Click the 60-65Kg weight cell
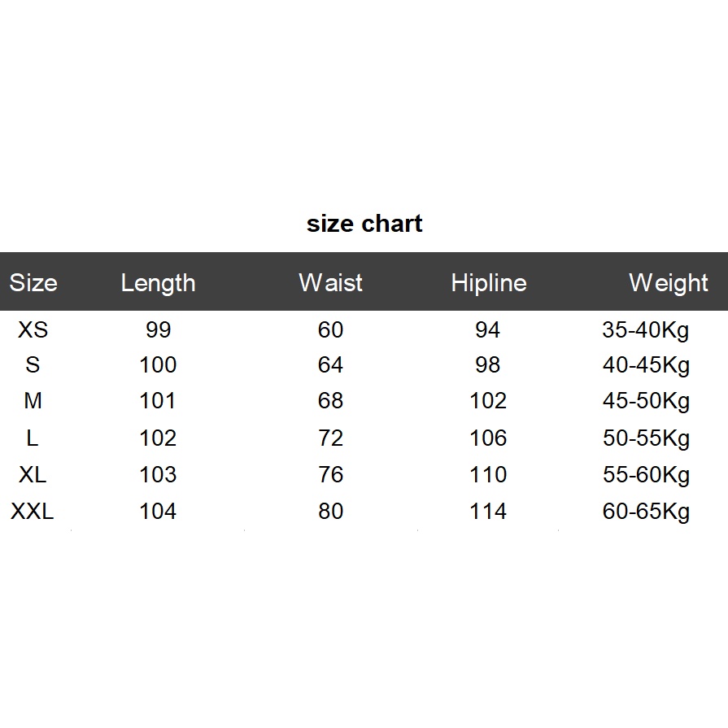728x728 pixels. coord(646,511)
